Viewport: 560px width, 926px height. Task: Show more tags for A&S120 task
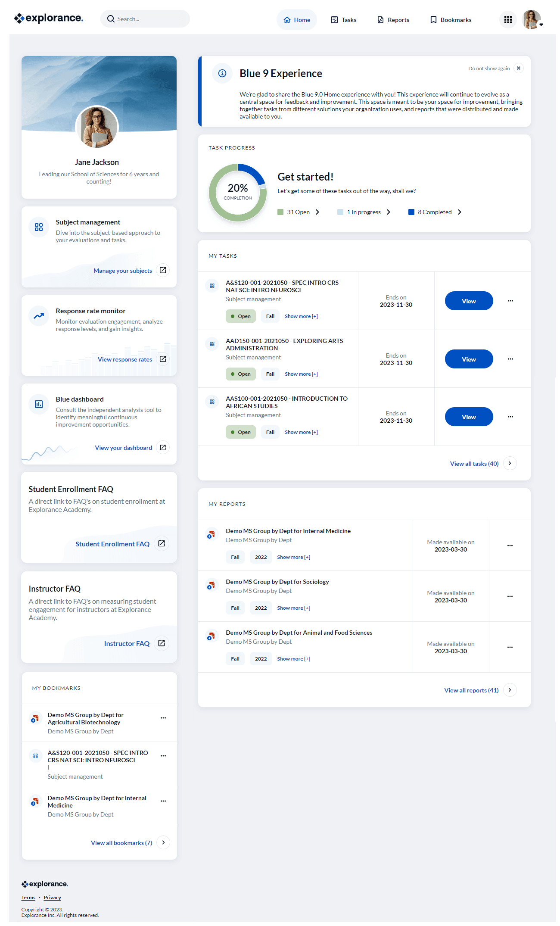click(x=301, y=316)
